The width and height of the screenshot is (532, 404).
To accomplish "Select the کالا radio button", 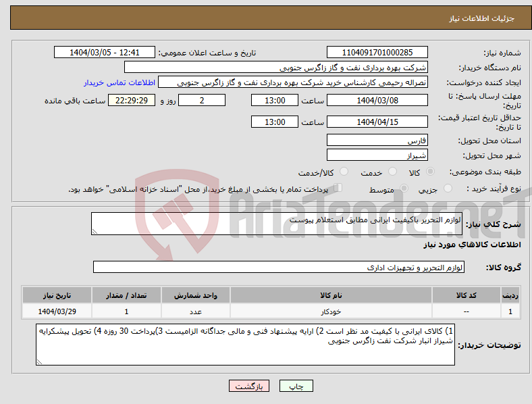I will pyautogui.click(x=430, y=172).
